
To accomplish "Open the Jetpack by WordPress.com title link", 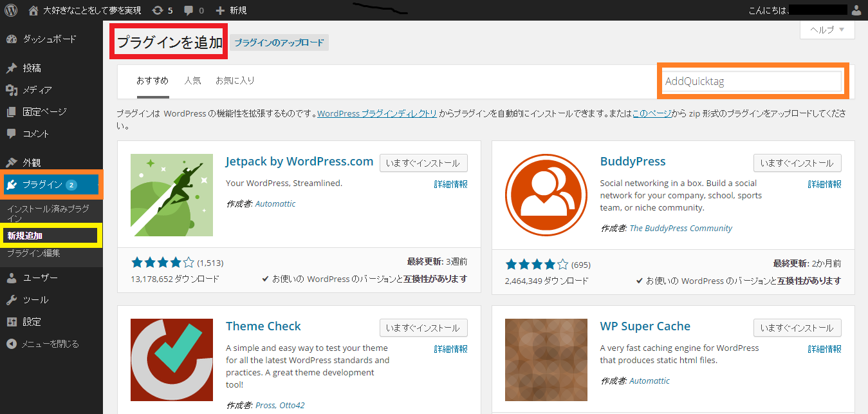I will [x=300, y=162].
